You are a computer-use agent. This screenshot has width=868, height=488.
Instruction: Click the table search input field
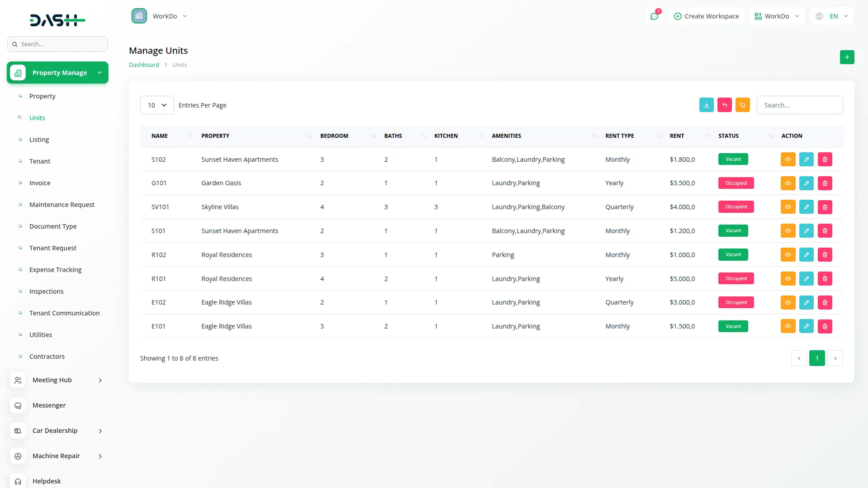tap(799, 105)
